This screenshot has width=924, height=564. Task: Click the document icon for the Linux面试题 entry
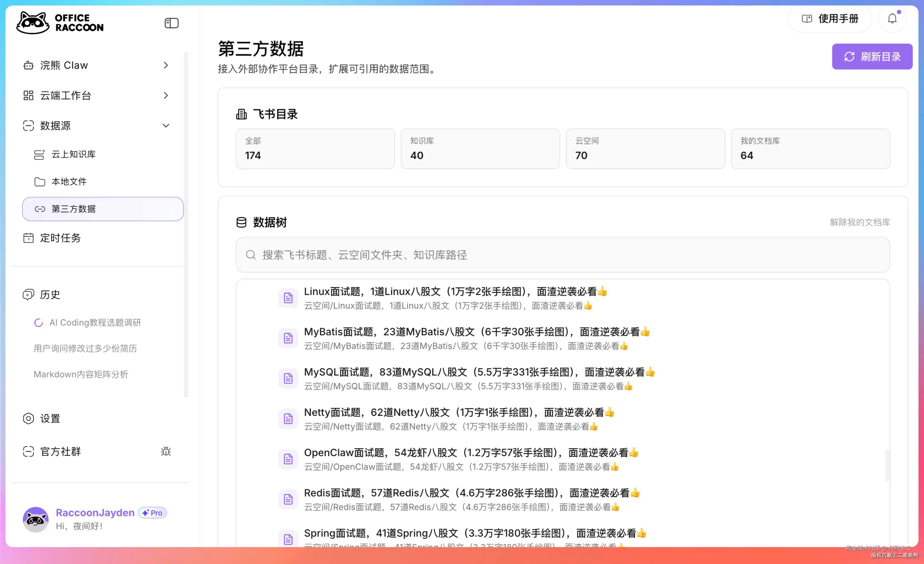point(288,298)
